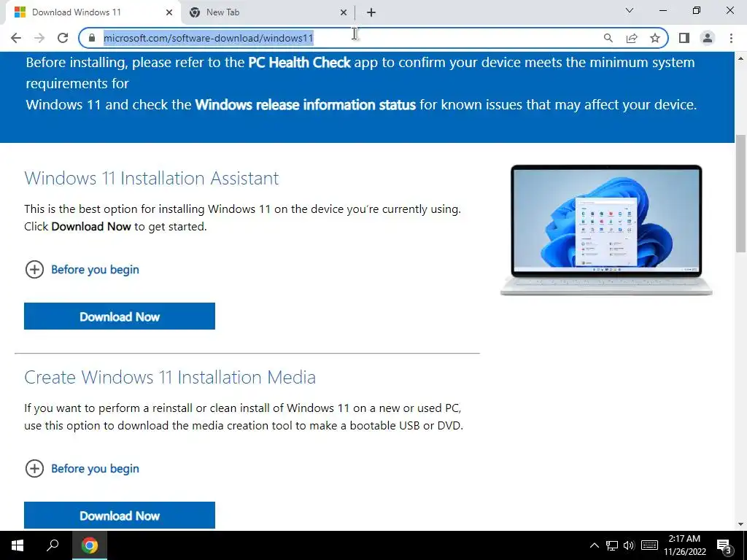Switch to the New Tab tab

tap(268, 12)
